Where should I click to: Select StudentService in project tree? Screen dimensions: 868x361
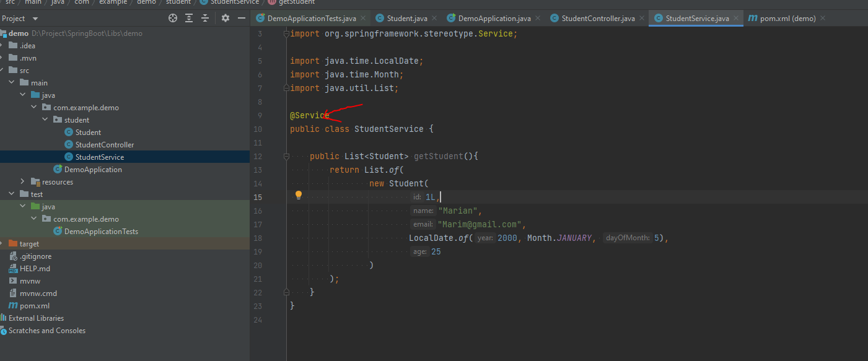[100, 157]
